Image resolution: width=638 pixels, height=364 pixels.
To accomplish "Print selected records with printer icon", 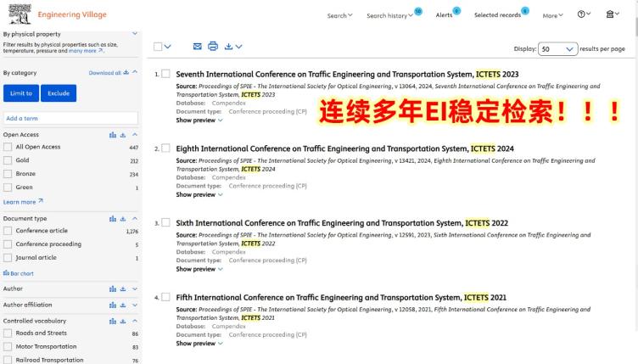I will 213,46.
